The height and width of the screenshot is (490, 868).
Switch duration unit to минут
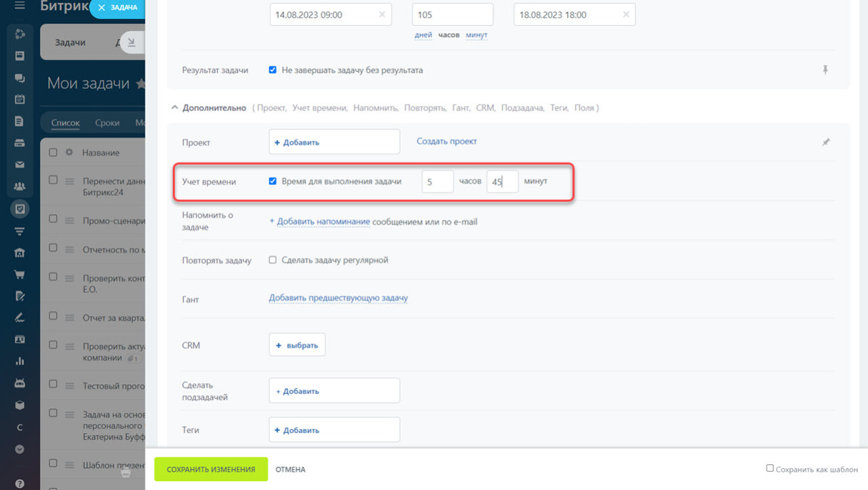click(x=477, y=35)
